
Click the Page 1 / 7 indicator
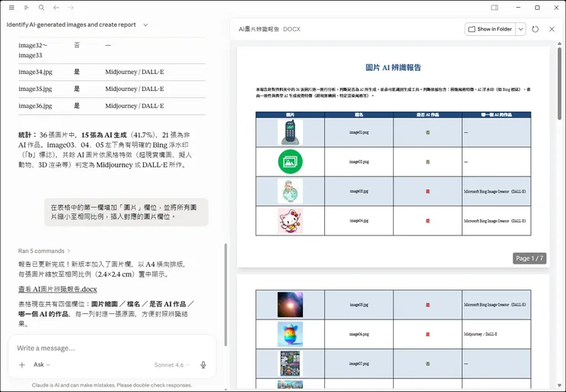529,258
